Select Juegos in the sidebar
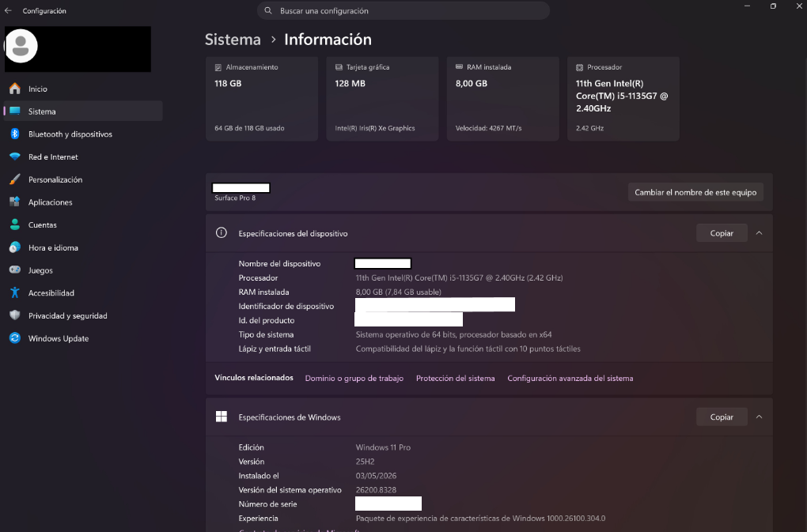Viewport: 807px width, 532px height. click(83, 270)
